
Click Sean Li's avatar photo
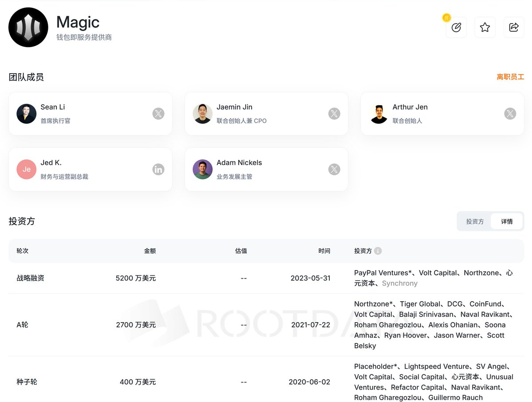coord(27,114)
